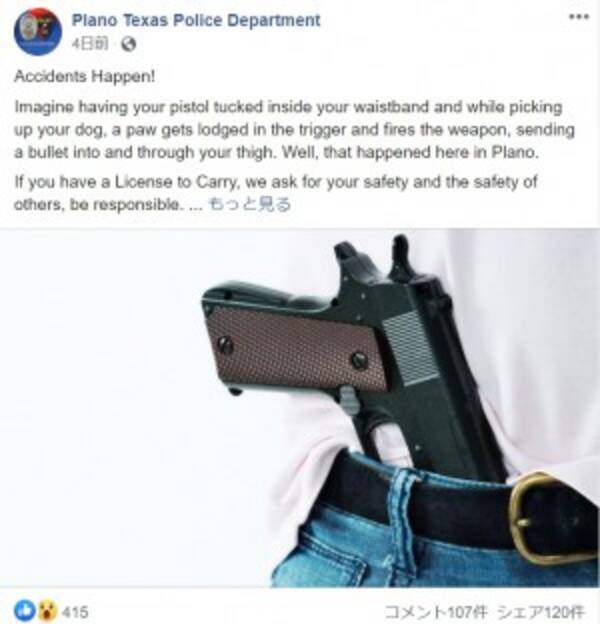Click the License to Carry sentence

click(x=275, y=193)
